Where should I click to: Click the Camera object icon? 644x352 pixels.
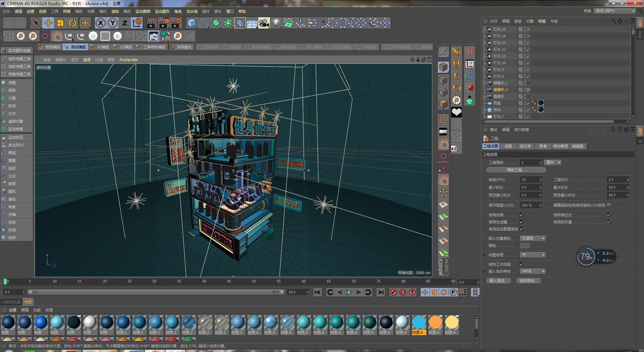click(x=264, y=23)
